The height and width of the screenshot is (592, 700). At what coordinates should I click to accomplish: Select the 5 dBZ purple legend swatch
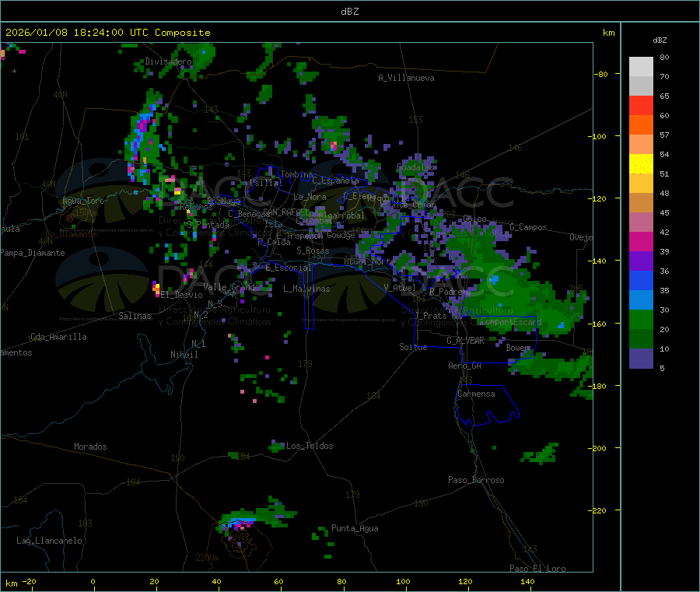point(641,359)
